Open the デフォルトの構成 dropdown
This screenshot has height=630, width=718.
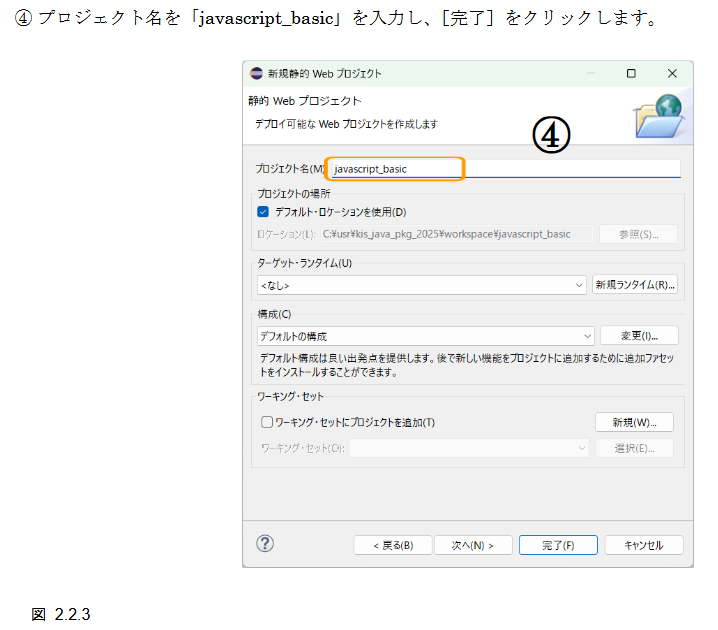click(587, 336)
